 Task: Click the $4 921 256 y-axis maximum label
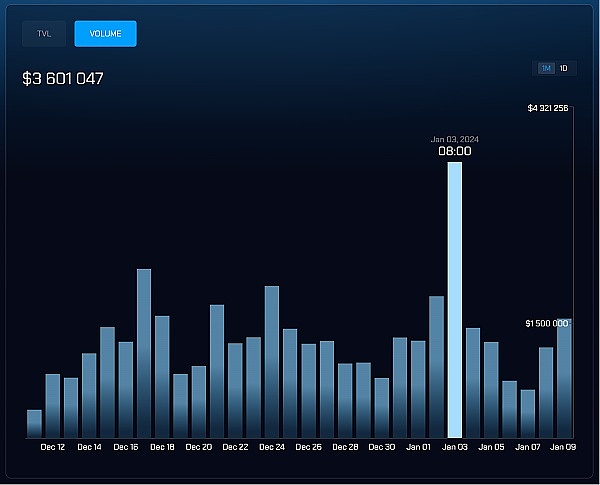[x=548, y=108]
